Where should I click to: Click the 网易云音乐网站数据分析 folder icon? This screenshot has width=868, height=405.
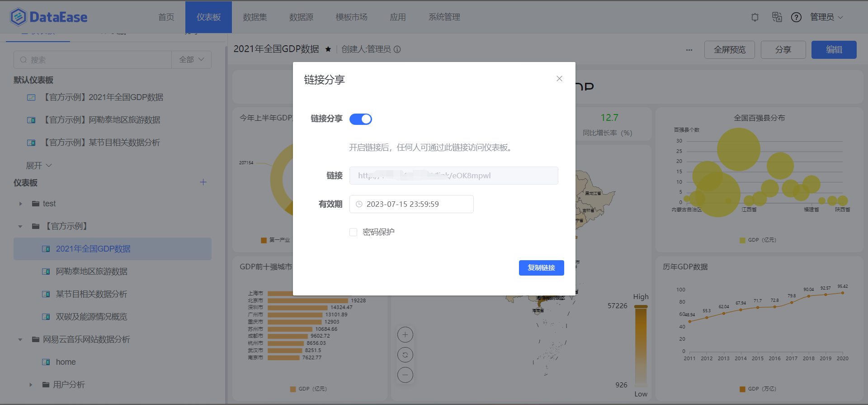point(36,339)
